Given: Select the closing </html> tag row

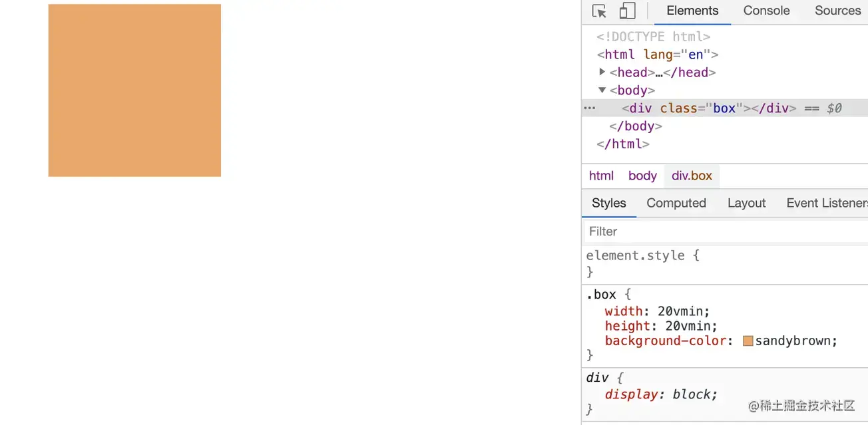Looking at the screenshot, I should (x=623, y=144).
